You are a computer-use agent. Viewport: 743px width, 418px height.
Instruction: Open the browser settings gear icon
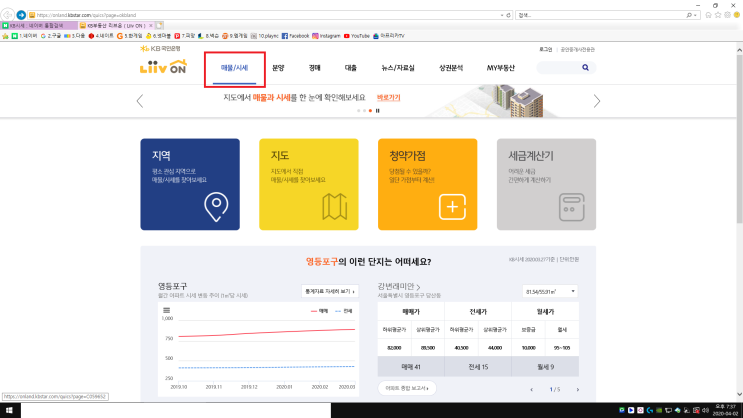[x=727, y=15]
